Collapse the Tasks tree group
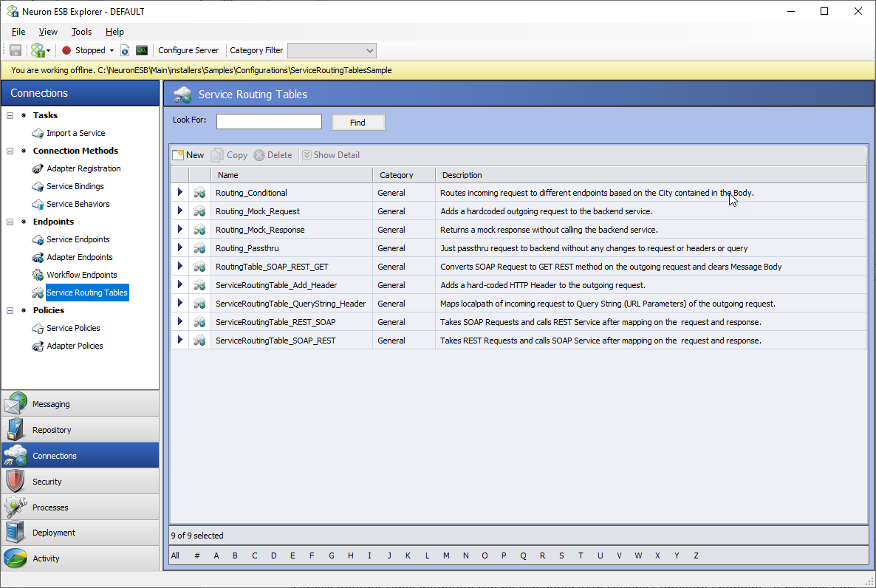 (x=10, y=115)
